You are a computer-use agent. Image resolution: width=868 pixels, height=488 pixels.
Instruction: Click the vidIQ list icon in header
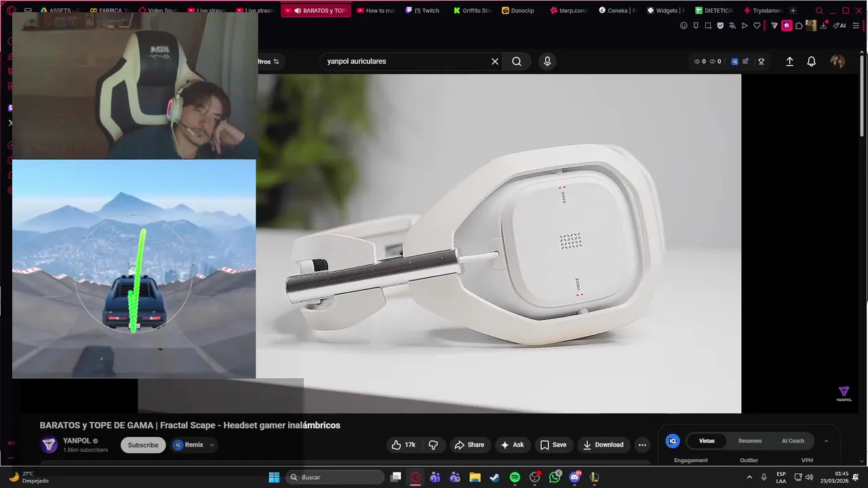coord(745,62)
